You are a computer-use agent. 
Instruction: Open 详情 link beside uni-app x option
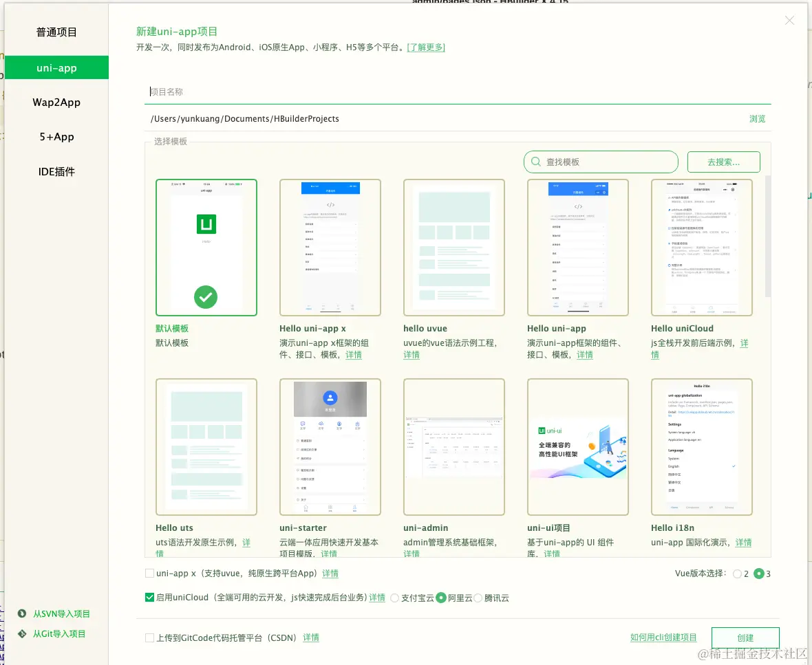tap(330, 574)
